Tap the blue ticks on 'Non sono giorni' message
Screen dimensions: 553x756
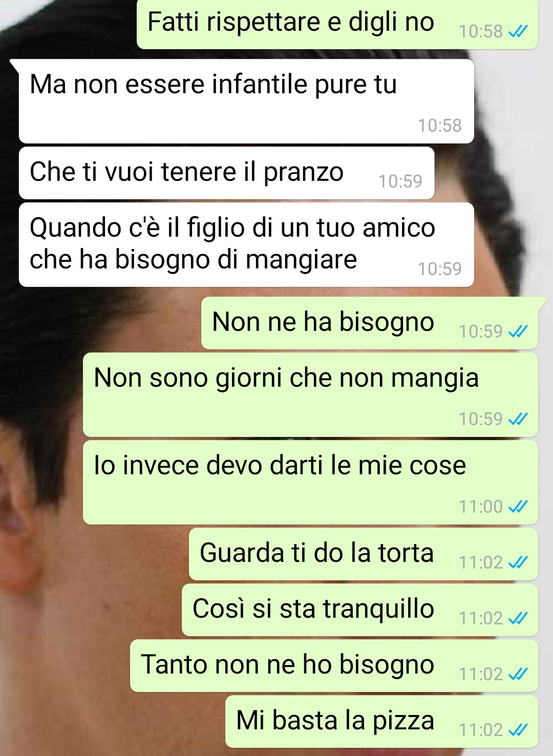point(517,419)
